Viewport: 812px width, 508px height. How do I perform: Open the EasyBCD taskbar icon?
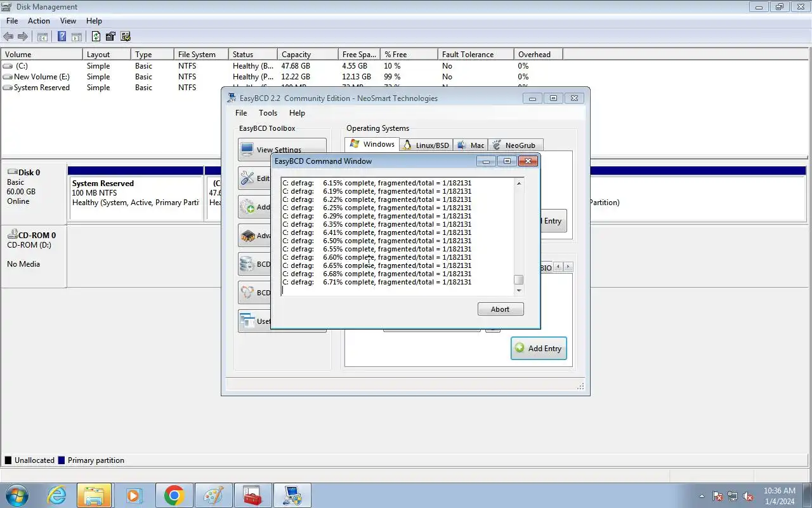click(x=292, y=495)
